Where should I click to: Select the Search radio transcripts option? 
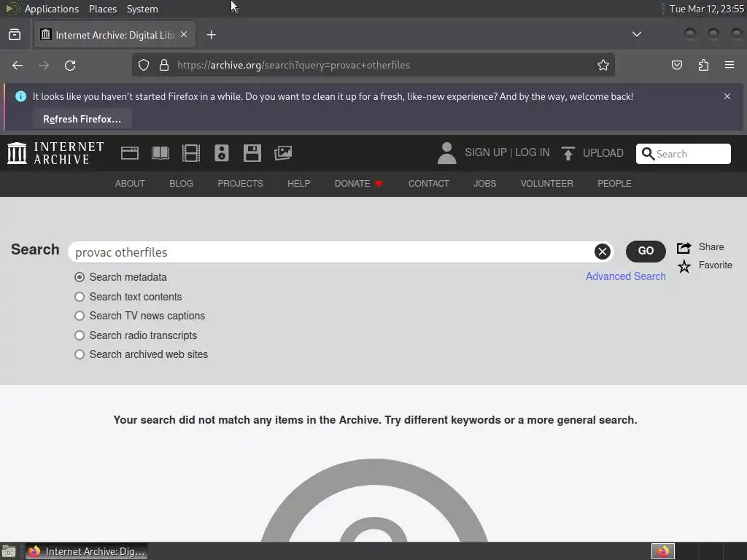click(80, 335)
